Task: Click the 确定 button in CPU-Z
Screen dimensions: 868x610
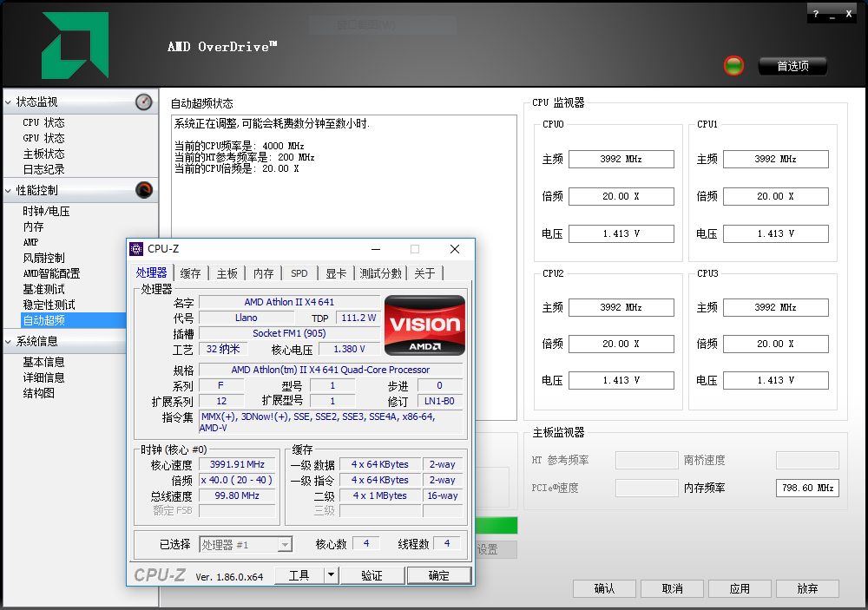Action: tap(439, 575)
